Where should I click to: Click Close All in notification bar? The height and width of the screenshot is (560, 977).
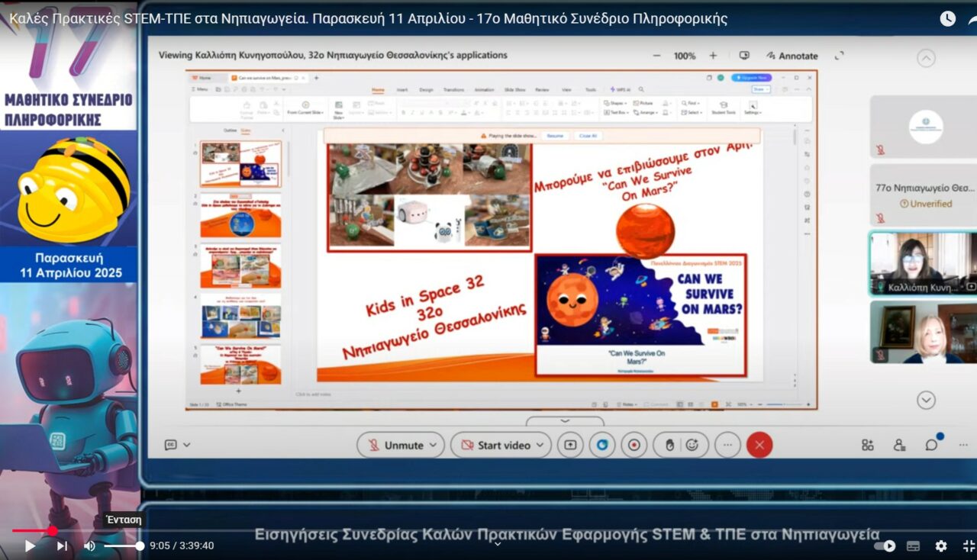588,135
